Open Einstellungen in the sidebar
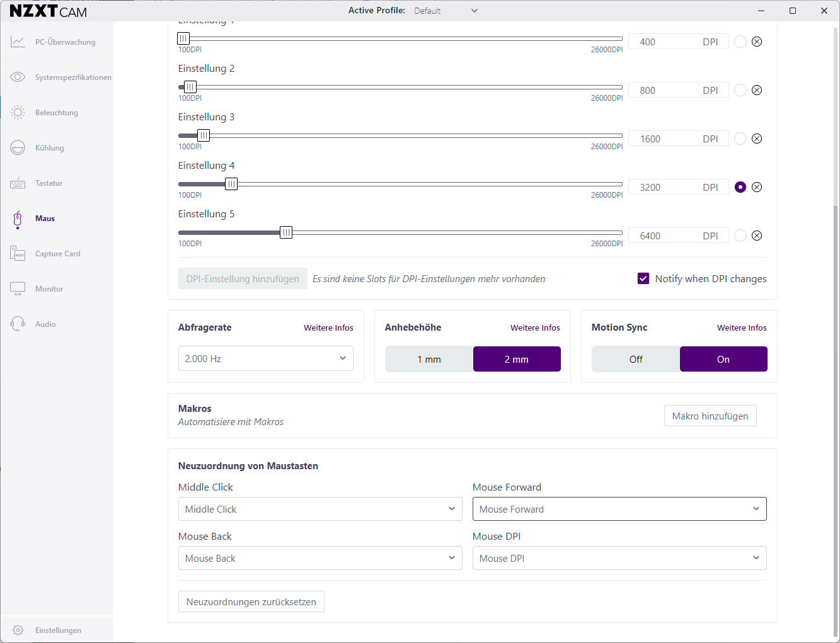 point(58,630)
